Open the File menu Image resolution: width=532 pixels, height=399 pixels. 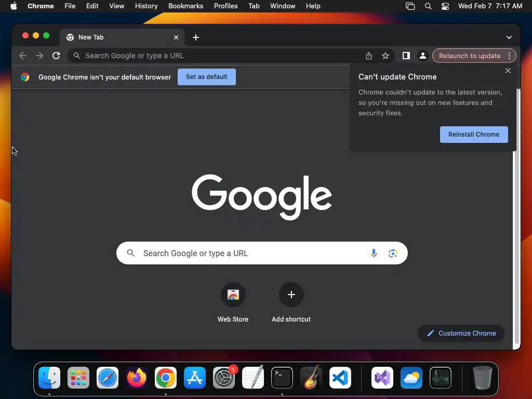(x=70, y=6)
